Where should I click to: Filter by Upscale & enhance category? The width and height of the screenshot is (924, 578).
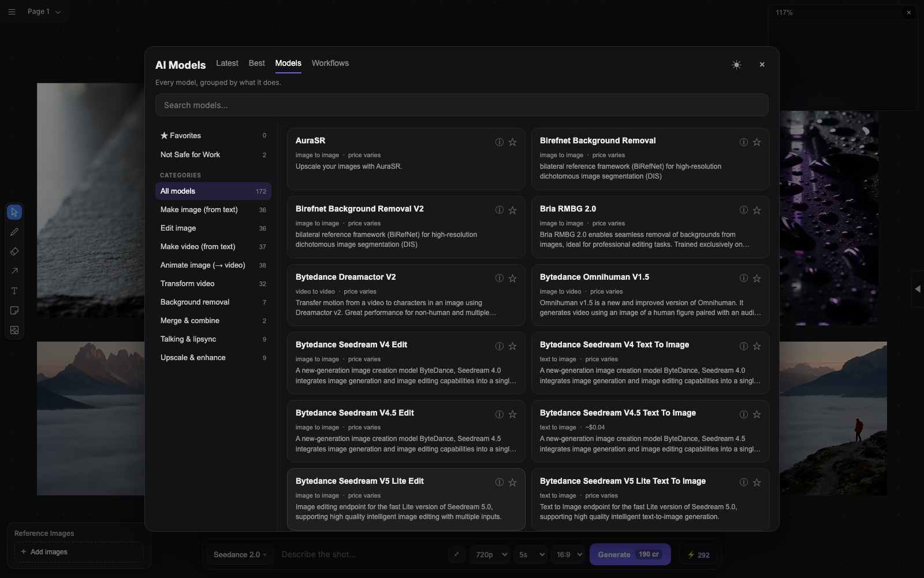click(x=213, y=358)
